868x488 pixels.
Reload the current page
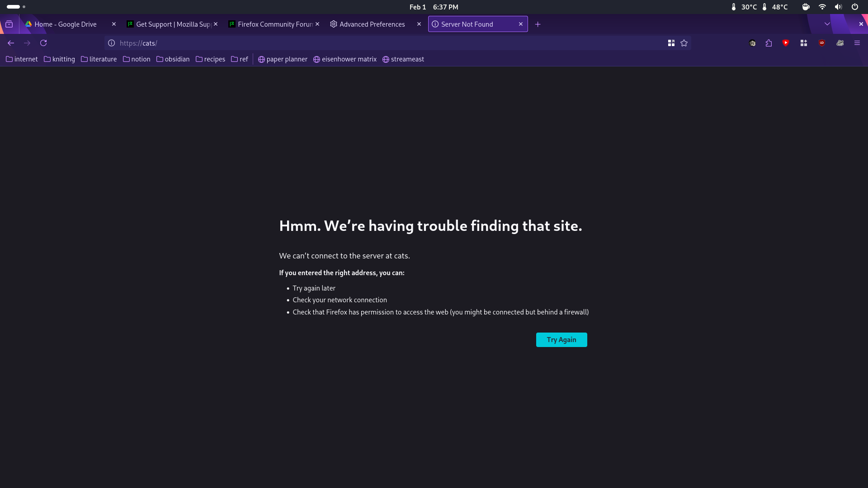click(43, 43)
